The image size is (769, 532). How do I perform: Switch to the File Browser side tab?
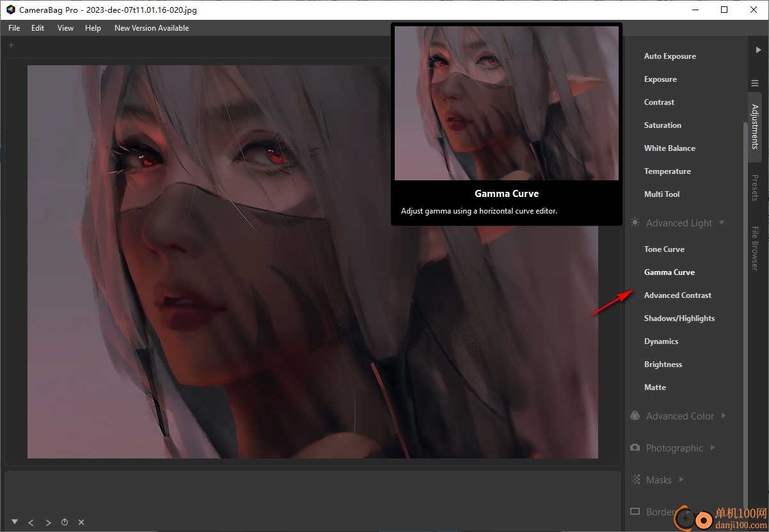coord(755,248)
